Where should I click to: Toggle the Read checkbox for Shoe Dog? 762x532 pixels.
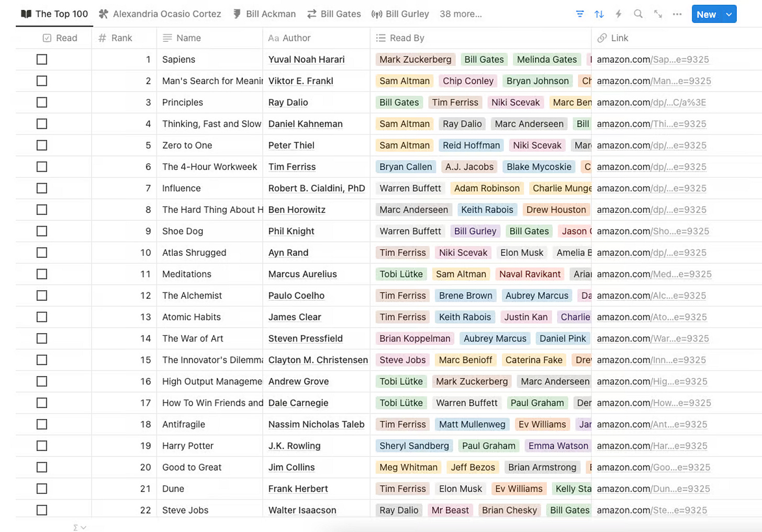[x=42, y=231]
